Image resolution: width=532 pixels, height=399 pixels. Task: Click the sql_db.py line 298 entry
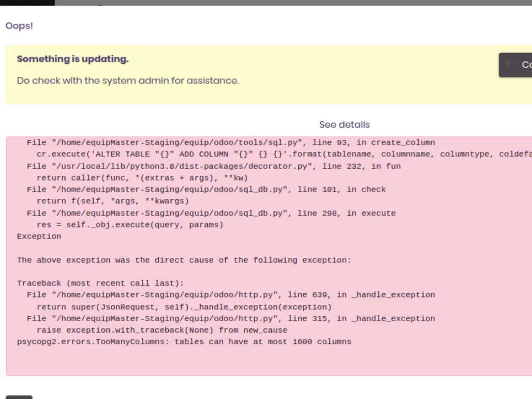(210, 213)
